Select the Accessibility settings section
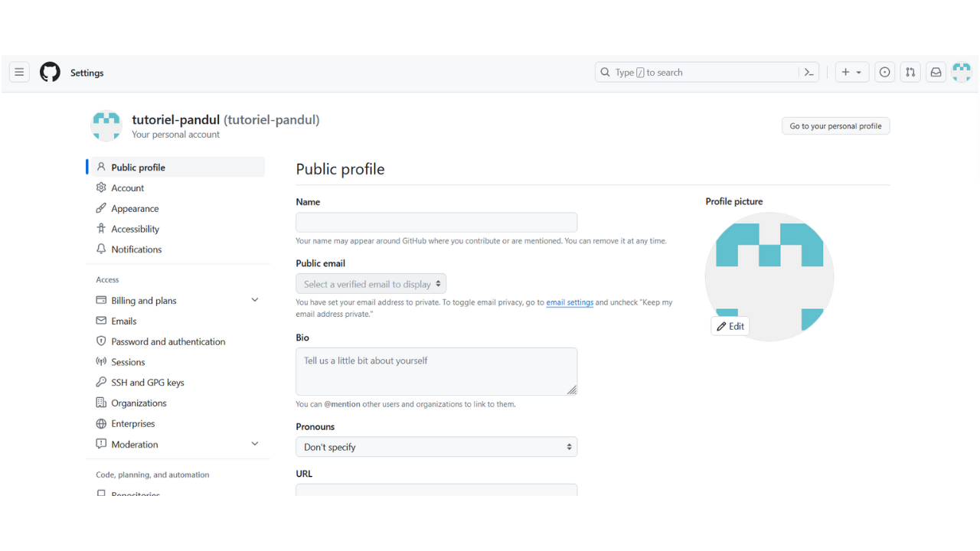This screenshot has width=980, height=551. [136, 228]
